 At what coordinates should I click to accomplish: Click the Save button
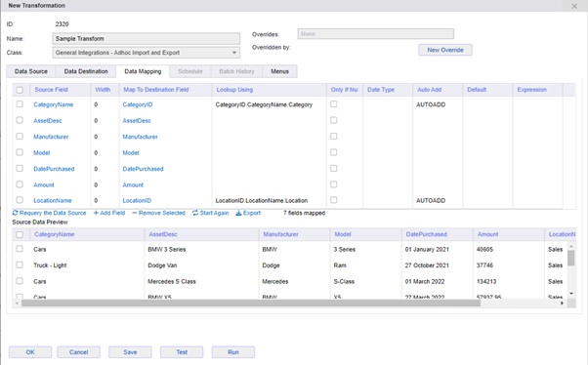click(x=130, y=352)
